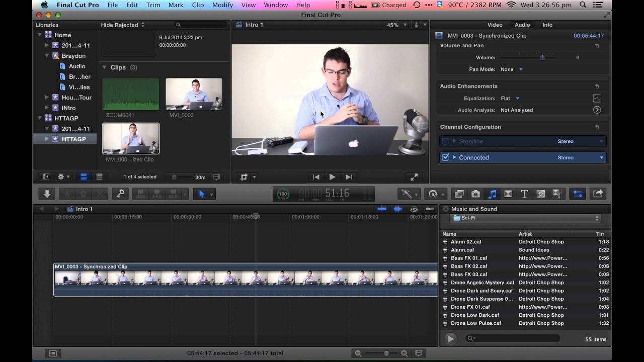This screenshot has width=644, height=362.
Task: Show the Transitions browser
Action: pyautogui.click(x=508, y=194)
